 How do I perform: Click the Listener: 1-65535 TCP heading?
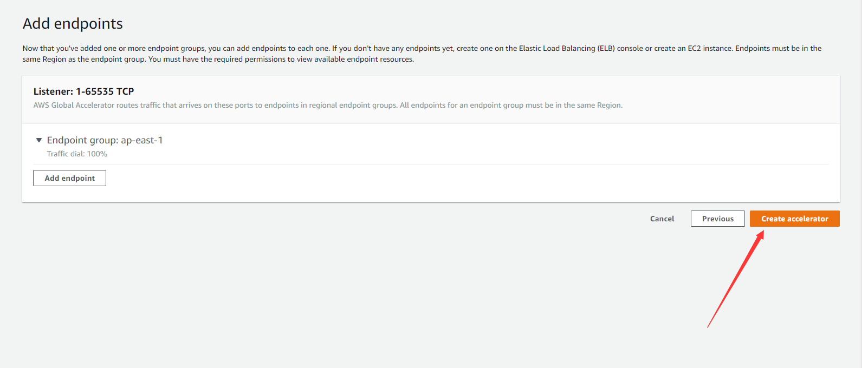pyautogui.click(x=83, y=91)
